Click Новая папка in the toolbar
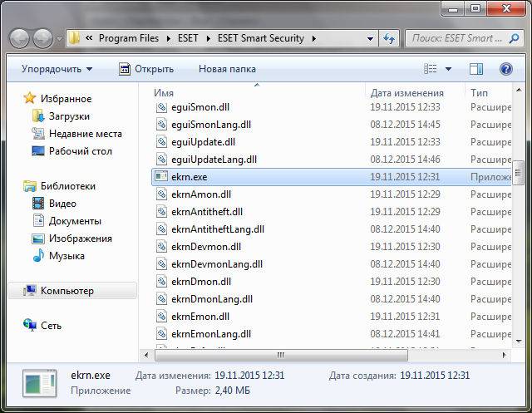This screenshot has width=532, height=413. click(227, 69)
